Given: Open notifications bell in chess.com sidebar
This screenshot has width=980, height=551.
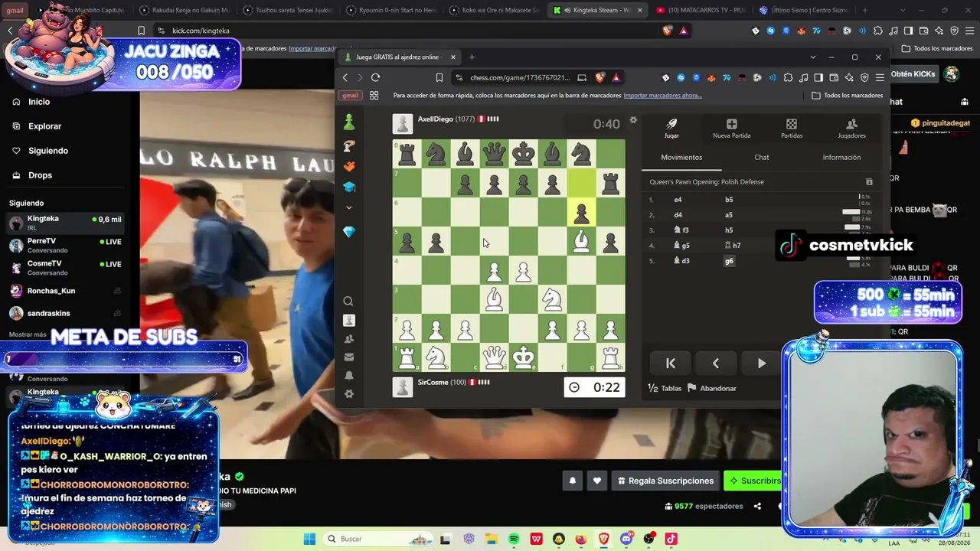Looking at the screenshot, I should 349,376.
